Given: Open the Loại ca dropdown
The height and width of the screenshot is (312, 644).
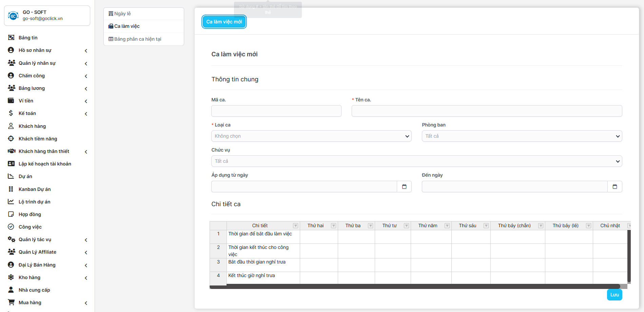Looking at the screenshot, I should [x=311, y=136].
